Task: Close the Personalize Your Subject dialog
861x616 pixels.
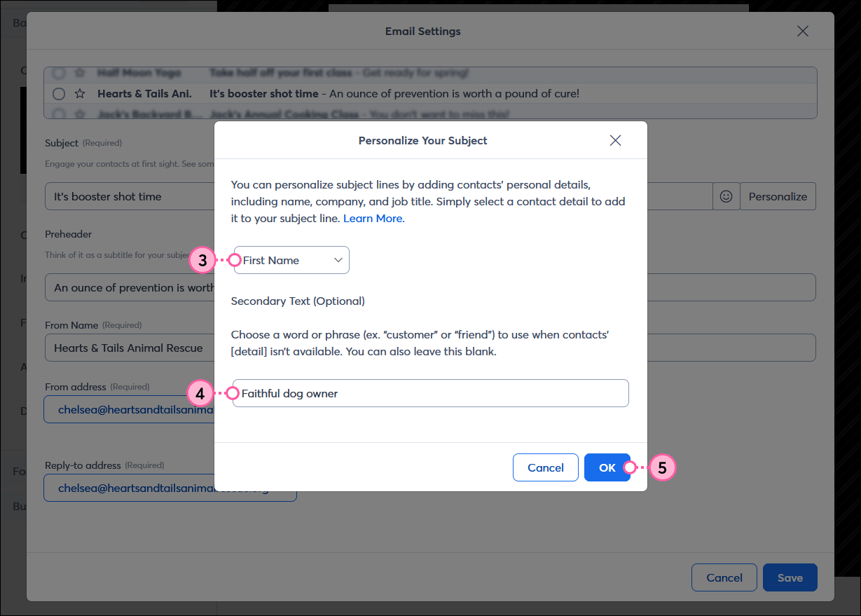Action: [x=615, y=140]
